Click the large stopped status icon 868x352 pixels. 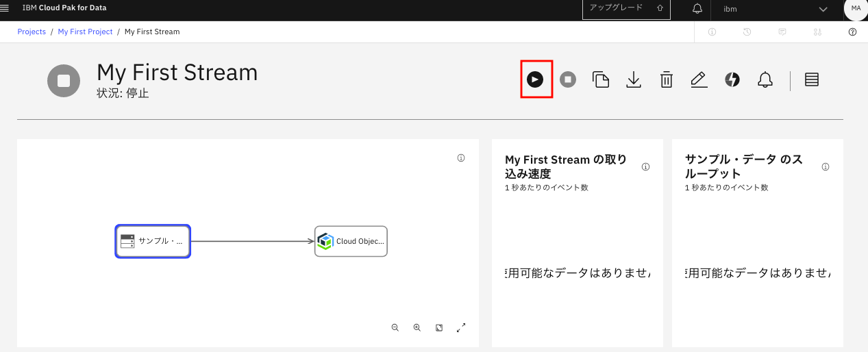[64, 81]
